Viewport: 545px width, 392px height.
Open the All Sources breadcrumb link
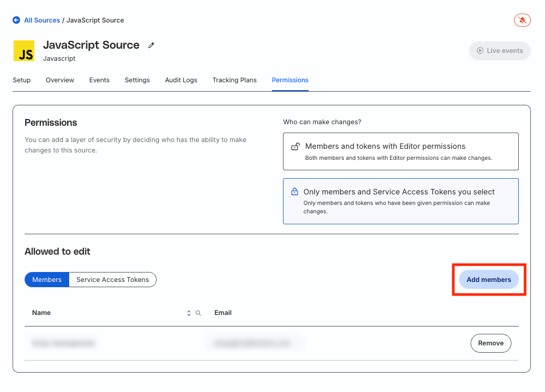(x=42, y=20)
